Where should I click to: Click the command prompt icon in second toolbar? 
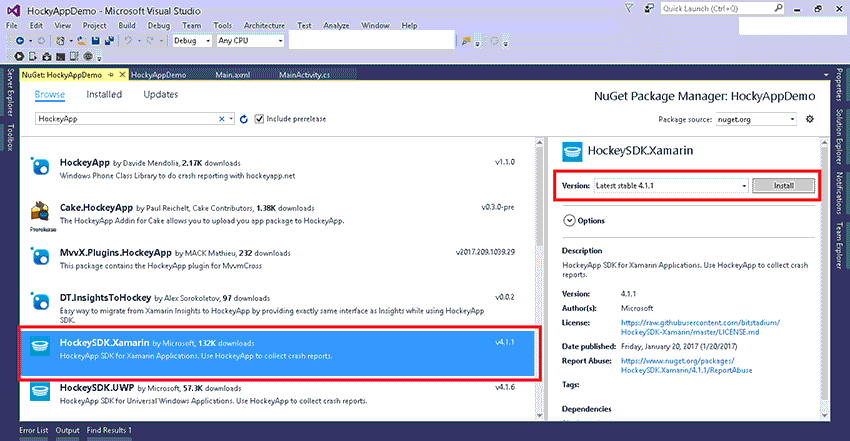click(x=61, y=56)
